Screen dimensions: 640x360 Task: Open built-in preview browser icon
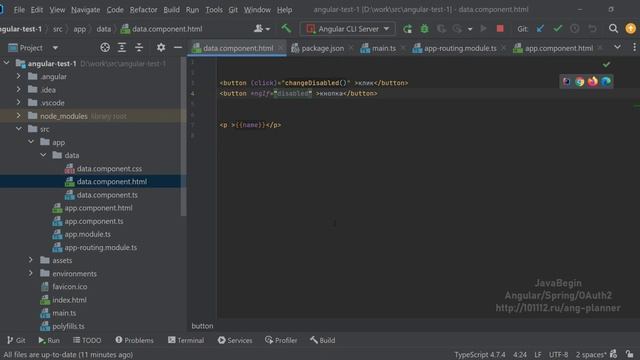(x=567, y=82)
